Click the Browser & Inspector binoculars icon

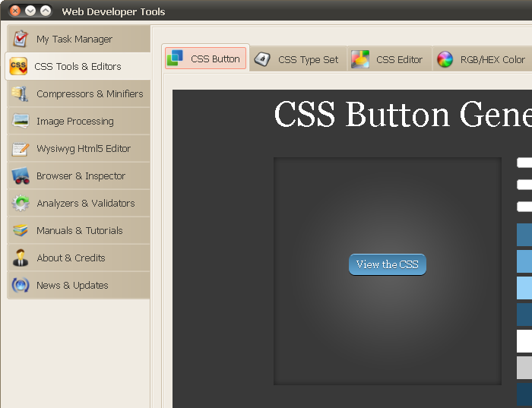[x=21, y=176]
